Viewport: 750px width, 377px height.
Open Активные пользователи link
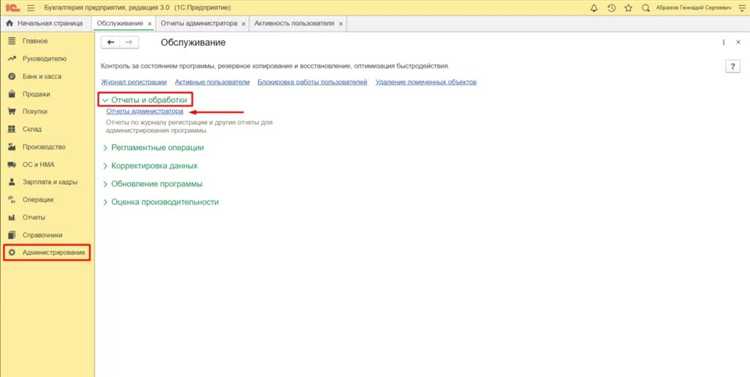[212, 82]
